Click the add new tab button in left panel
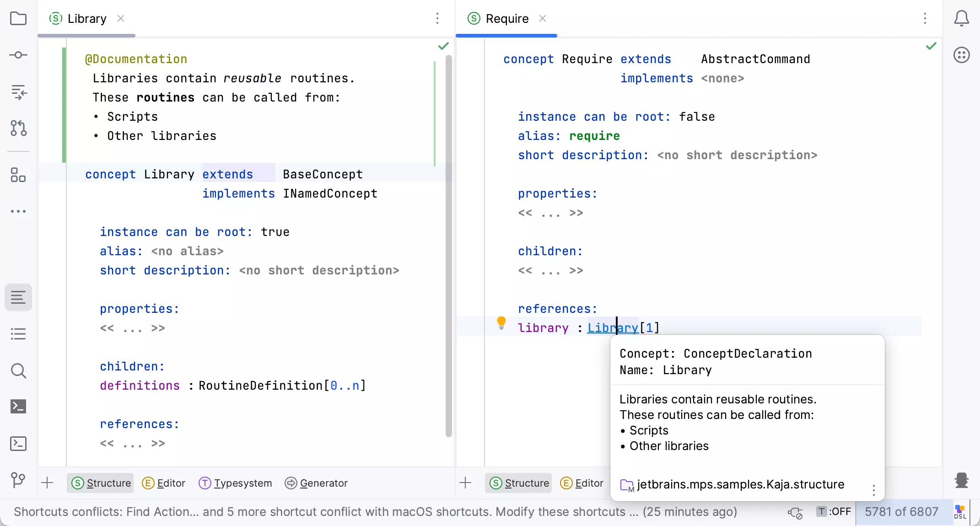Screen dimensions: 980x526 point(47,483)
